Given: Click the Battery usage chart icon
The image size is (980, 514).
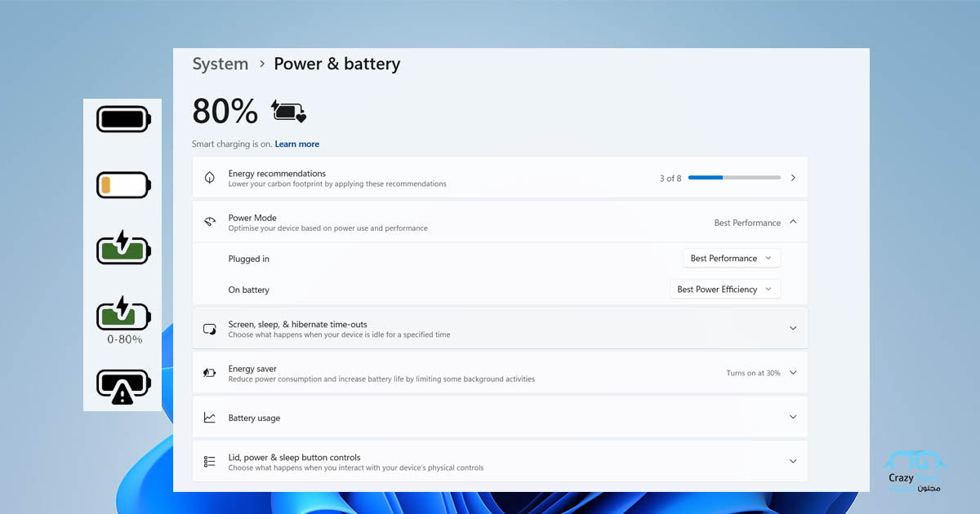Looking at the screenshot, I should pyautogui.click(x=210, y=418).
